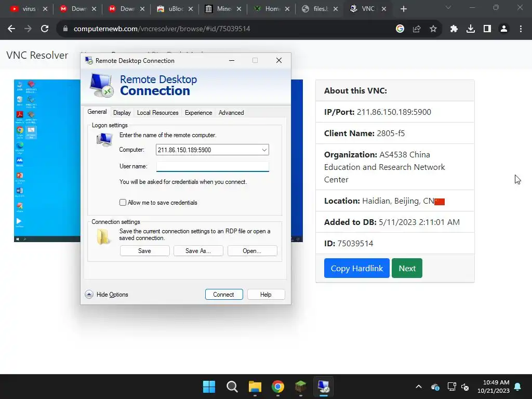Click the OneDrive cloud tray icon
Screen dimensions: 532x399
pyautogui.click(x=435, y=387)
